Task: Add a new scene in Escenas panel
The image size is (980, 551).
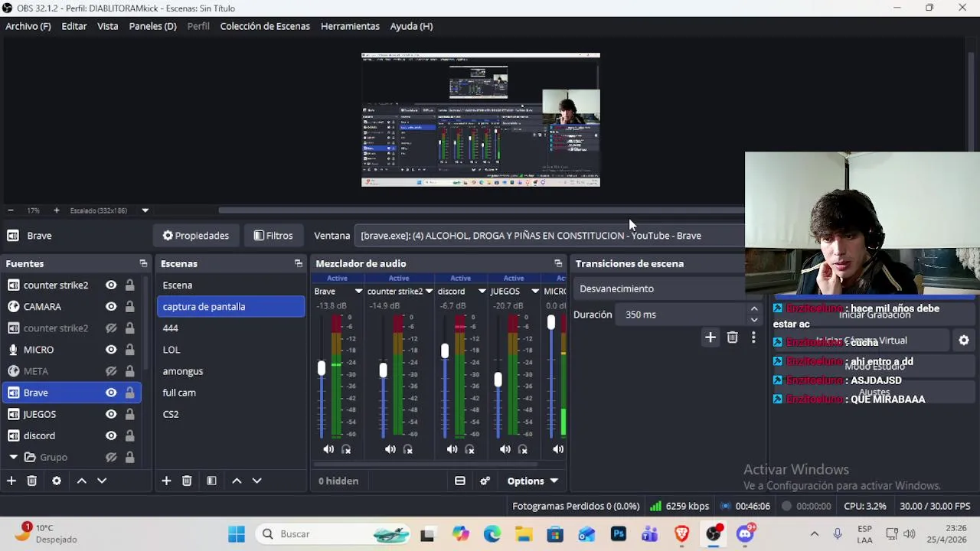Action: (x=166, y=481)
